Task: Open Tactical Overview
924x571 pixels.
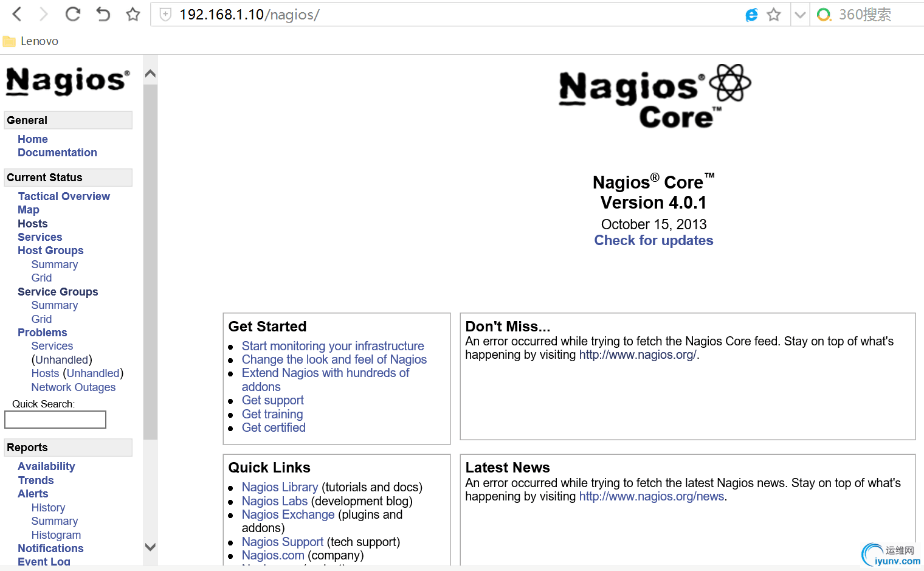Action: point(64,196)
